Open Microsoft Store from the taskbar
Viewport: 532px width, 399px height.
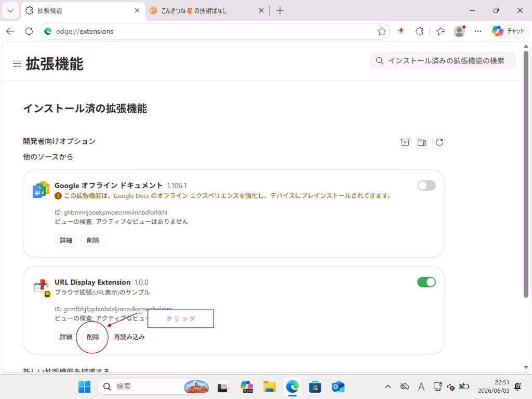coord(315,387)
